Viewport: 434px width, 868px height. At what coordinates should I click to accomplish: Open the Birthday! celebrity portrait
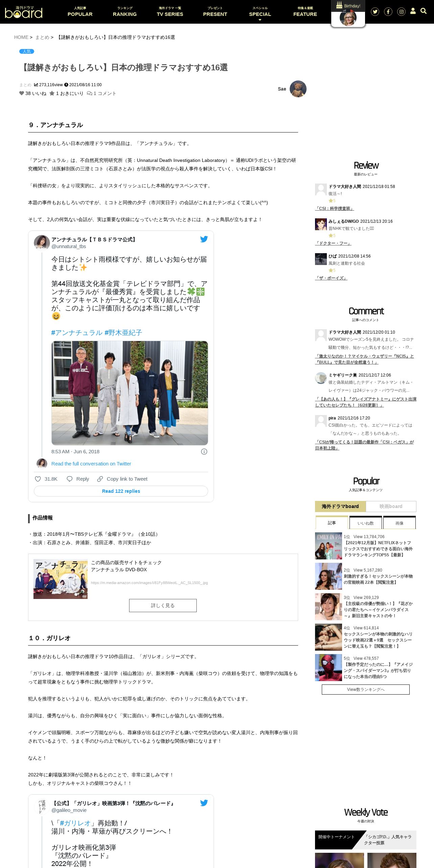pos(348,18)
